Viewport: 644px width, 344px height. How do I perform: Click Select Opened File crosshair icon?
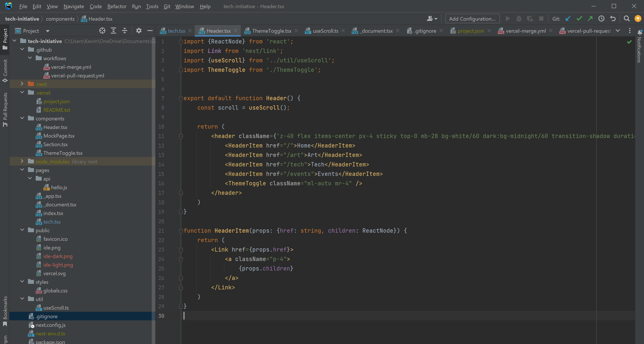pos(102,31)
